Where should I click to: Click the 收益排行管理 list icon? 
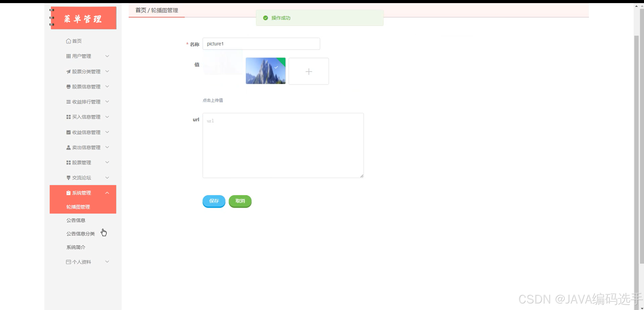point(68,102)
